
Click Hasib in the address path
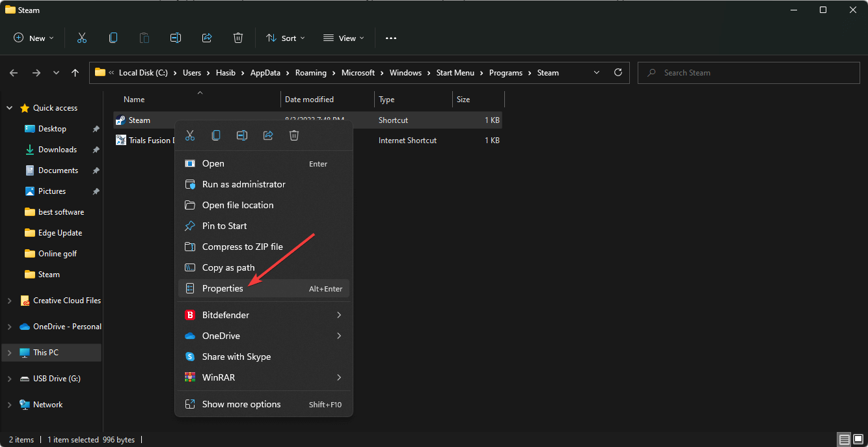pos(226,73)
